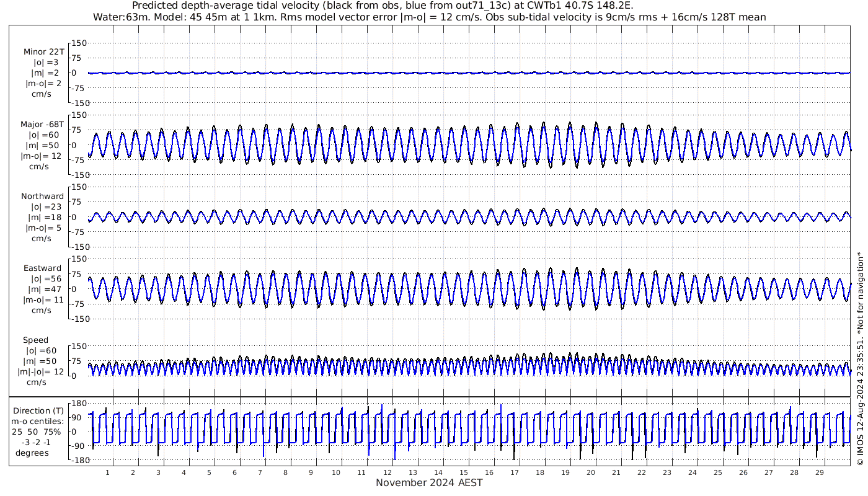Click the '180' tick on Direction axis
The height and width of the screenshot is (496, 868).
pos(79,403)
